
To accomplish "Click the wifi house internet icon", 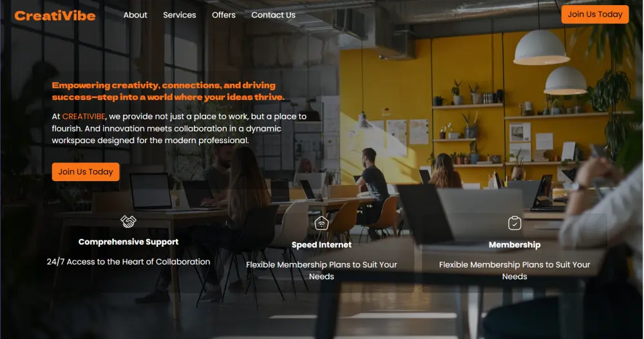I will coord(321,223).
